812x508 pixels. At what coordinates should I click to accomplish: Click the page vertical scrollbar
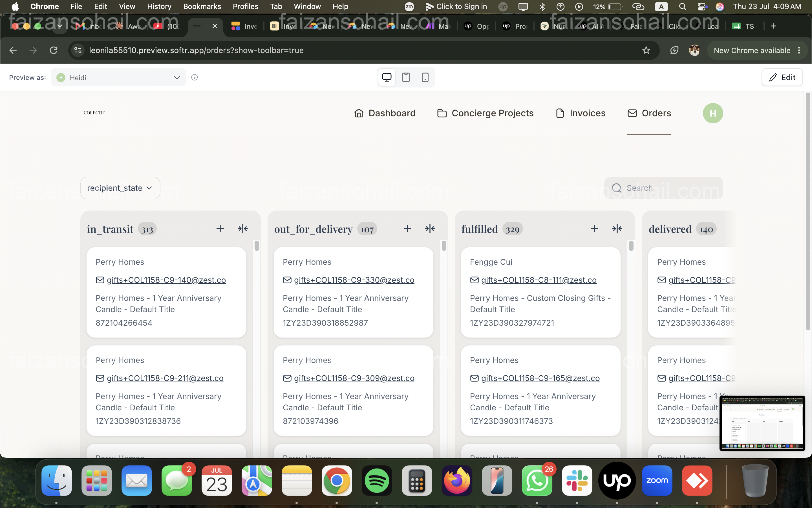point(808,212)
